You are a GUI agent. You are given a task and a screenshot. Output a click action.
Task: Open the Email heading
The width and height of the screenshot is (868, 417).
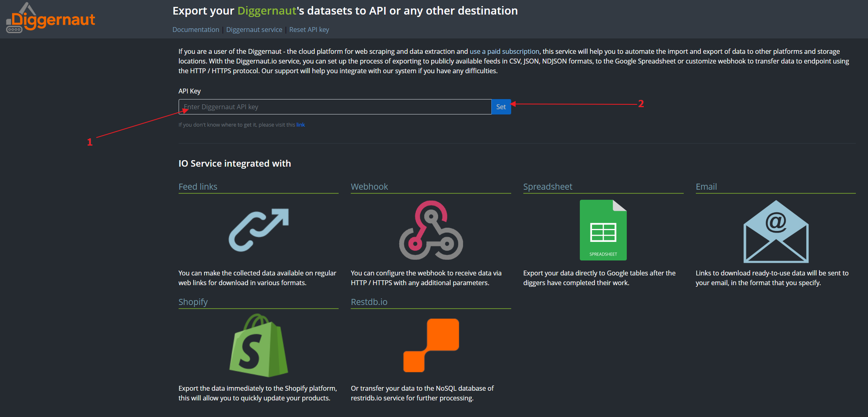706,186
